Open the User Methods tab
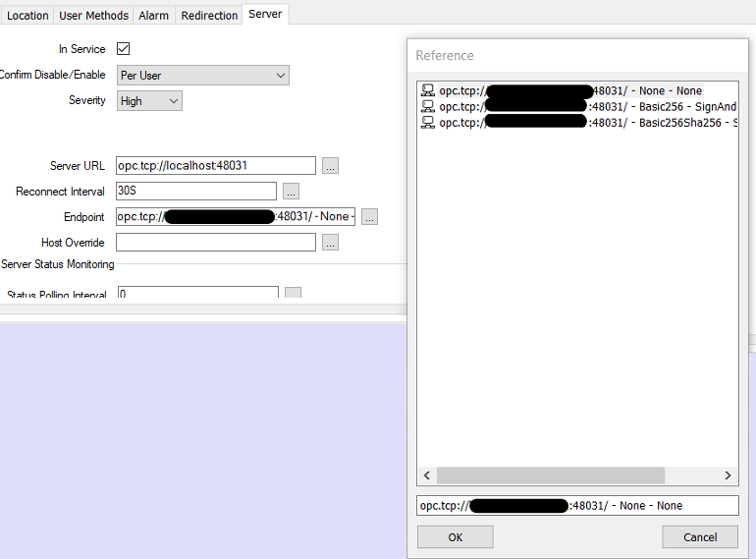 tap(93, 16)
